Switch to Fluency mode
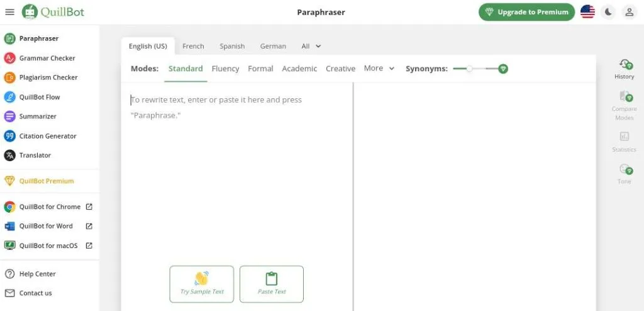Viewport: 644px width, 311px height. click(225, 69)
